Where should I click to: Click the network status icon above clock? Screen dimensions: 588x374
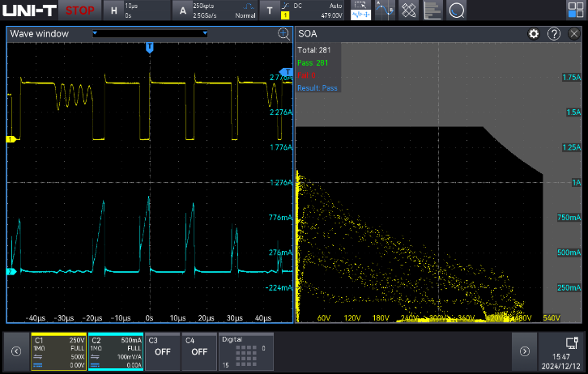[570, 342]
